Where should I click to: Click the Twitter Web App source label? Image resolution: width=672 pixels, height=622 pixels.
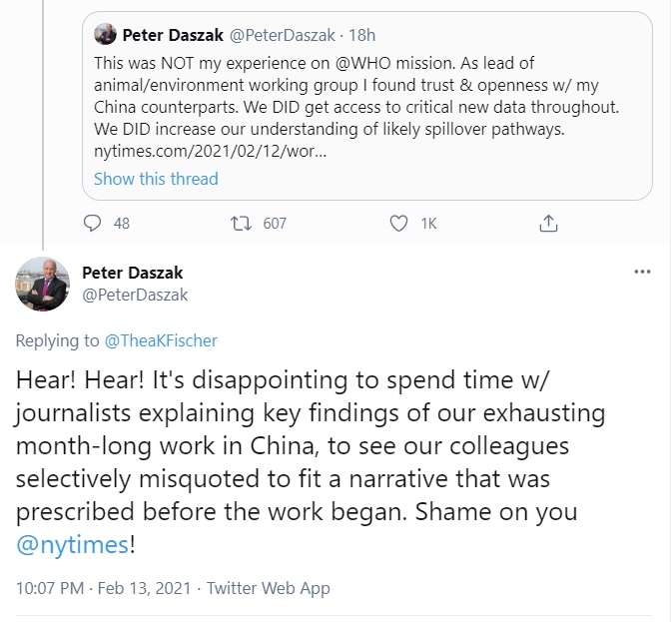coord(267,589)
